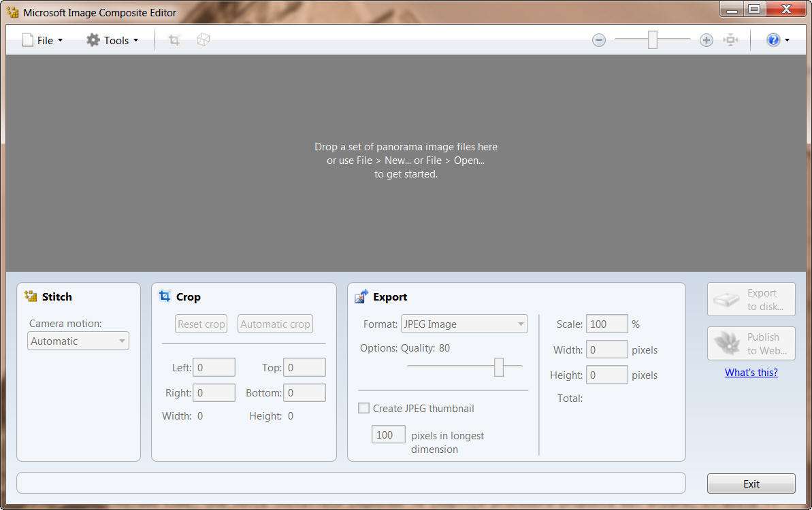Open the export Format dropdown
Viewport: 812px width, 510px height.
coord(464,324)
